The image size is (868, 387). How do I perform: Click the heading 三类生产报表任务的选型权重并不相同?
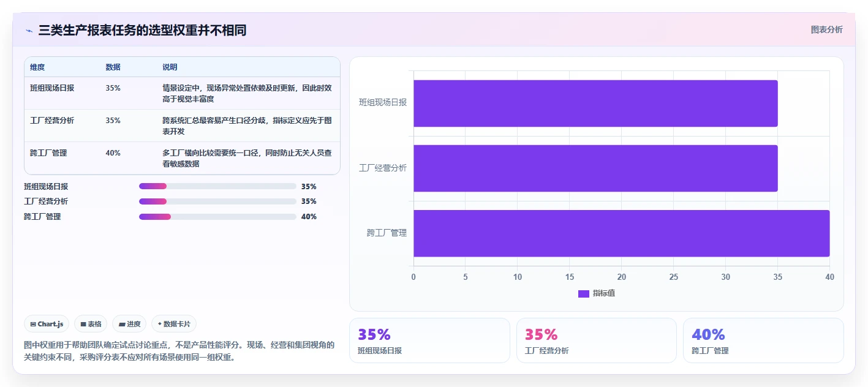point(142,30)
